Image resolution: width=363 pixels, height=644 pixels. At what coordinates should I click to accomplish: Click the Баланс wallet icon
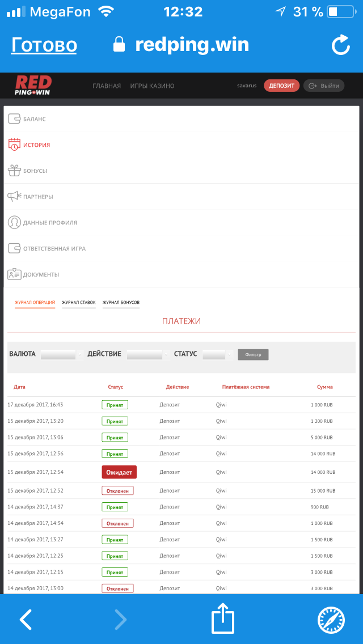(x=14, y=119)
